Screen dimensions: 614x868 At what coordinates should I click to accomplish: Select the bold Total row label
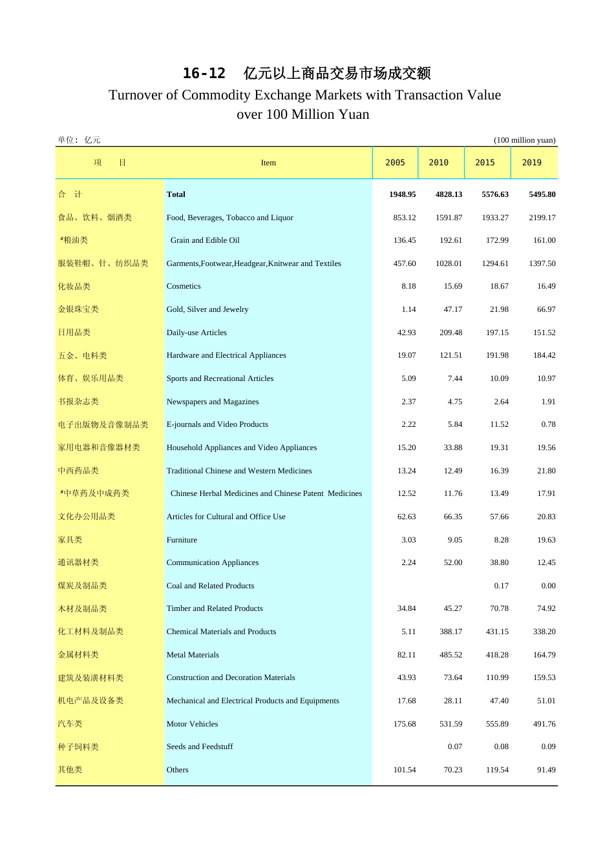coord(176,194)
